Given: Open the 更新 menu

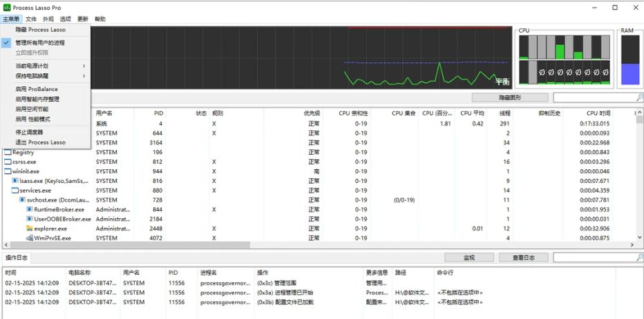Looking at the screenshot, I should pyautogui.click(x=82, y=19).
